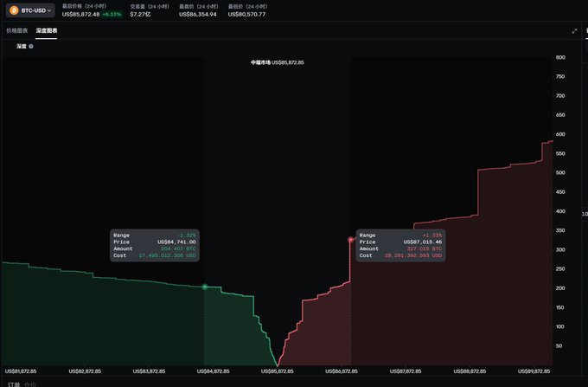Viewport: 588px width, 387px height.
Task: Click the green bid marker dot
Action: coord(205,287)
